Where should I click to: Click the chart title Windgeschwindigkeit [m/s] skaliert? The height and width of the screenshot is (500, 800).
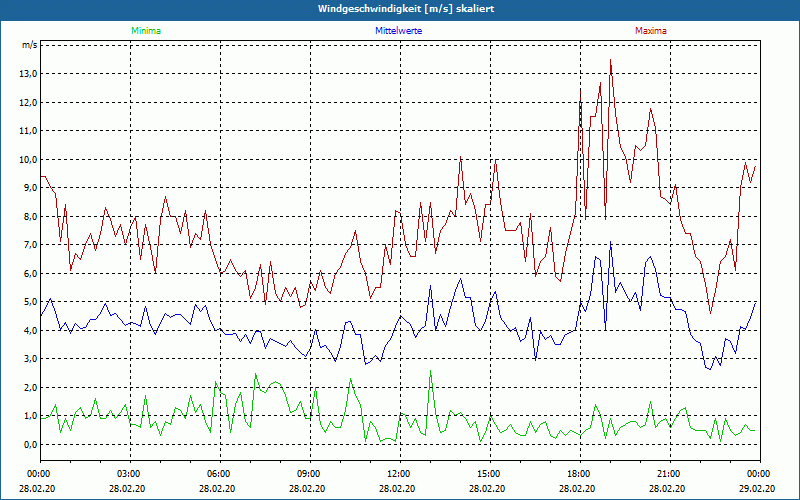click(406, 9)
